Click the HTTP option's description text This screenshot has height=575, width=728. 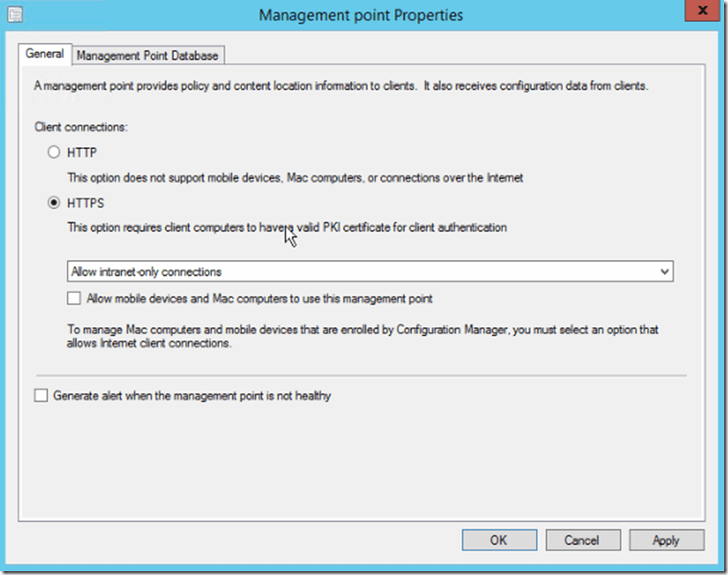(x=294, y=178)
